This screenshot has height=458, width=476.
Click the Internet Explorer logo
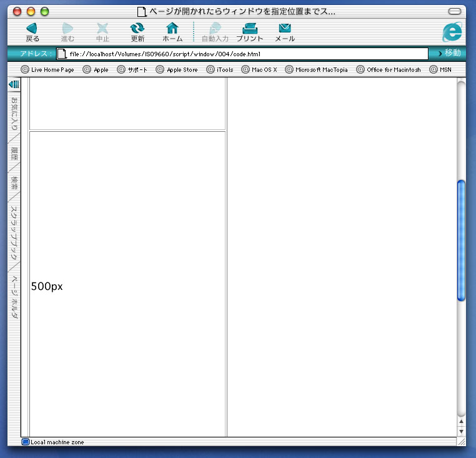click(452, 32)
